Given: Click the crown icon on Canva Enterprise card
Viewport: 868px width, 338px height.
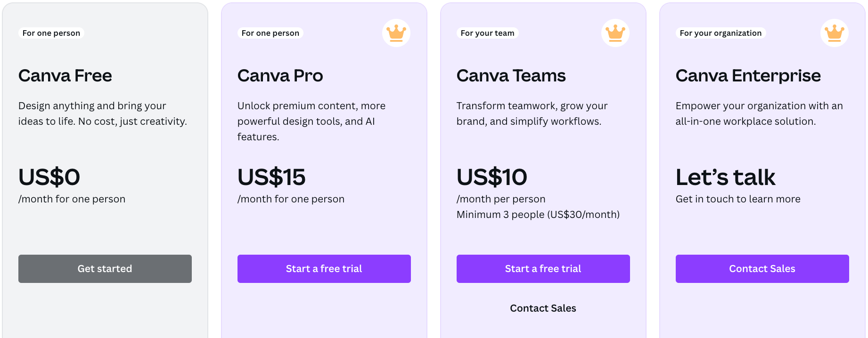Looking at the screenshot, I should pos(834,33).
